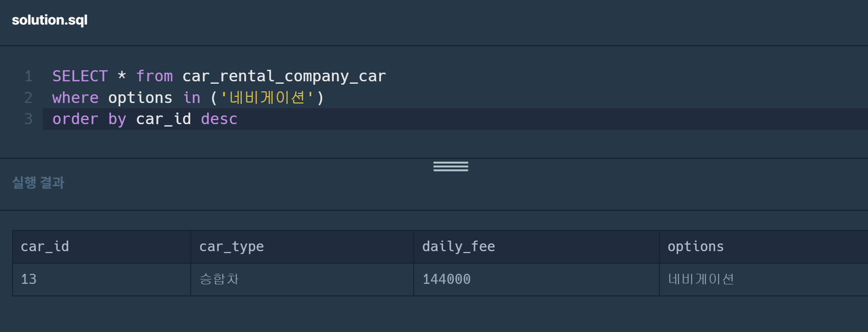Click the from keyword on line 1
This screenshot has width=868, height=332.
coord(154,76)
